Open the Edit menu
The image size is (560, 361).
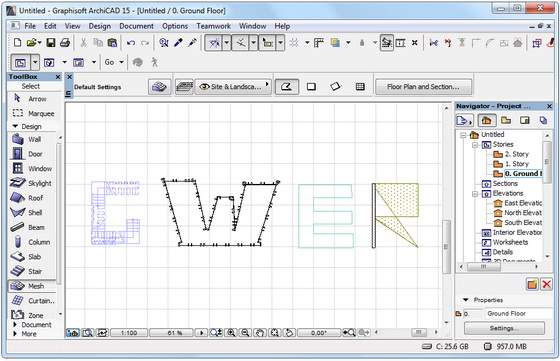(x=50, y=26)
